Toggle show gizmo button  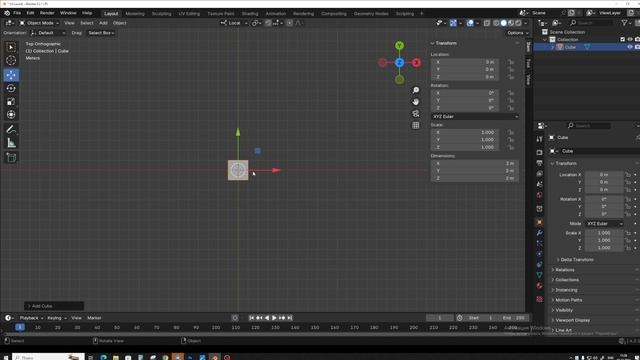(453, 23)
